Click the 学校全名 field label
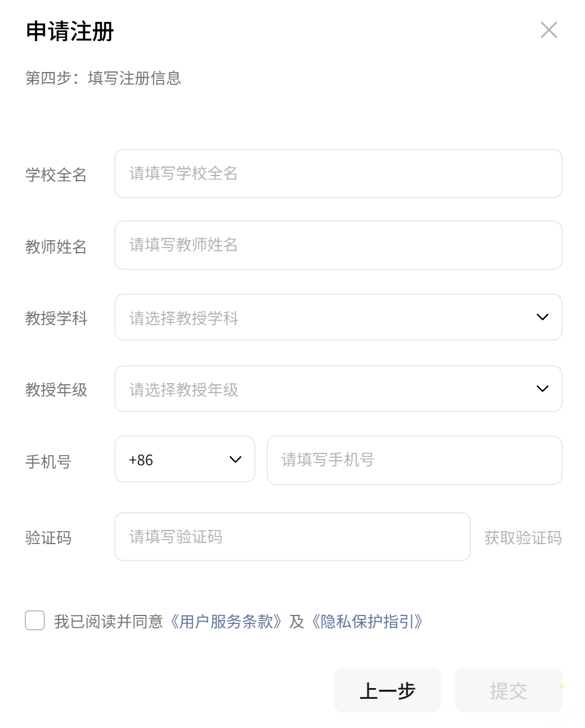585x728 pixels. [x=56, y=174]
